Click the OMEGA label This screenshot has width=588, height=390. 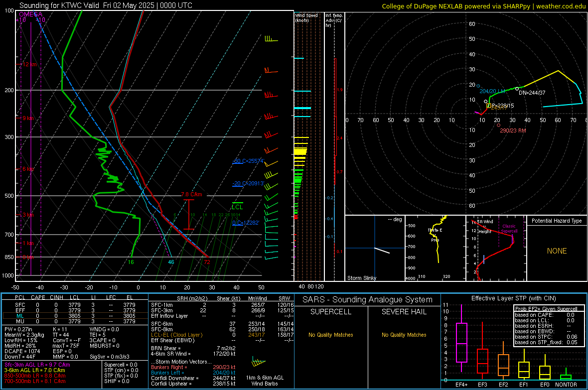(31, 14)
